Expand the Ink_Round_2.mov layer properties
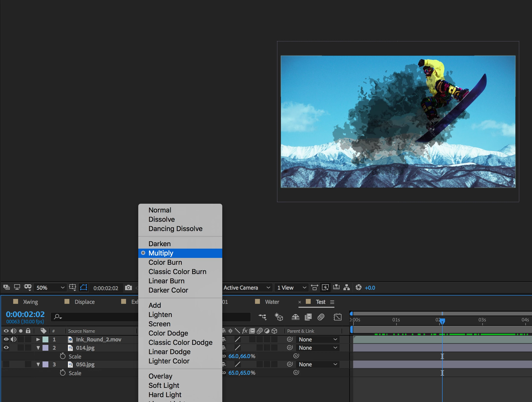Image resolution: width=532 pixels, height=402 pixels. tap(38, 339)
